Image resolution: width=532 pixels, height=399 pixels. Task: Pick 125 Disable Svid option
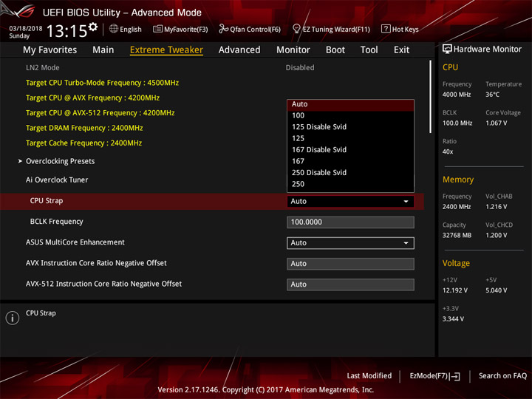pyautogui.click(x=350, y=127)
